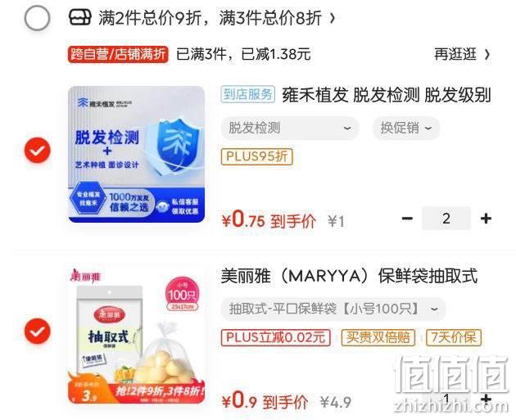Expand the 脱发检测 specification dropdown
This screenshot has height=420, width=516.
[290, 128]
